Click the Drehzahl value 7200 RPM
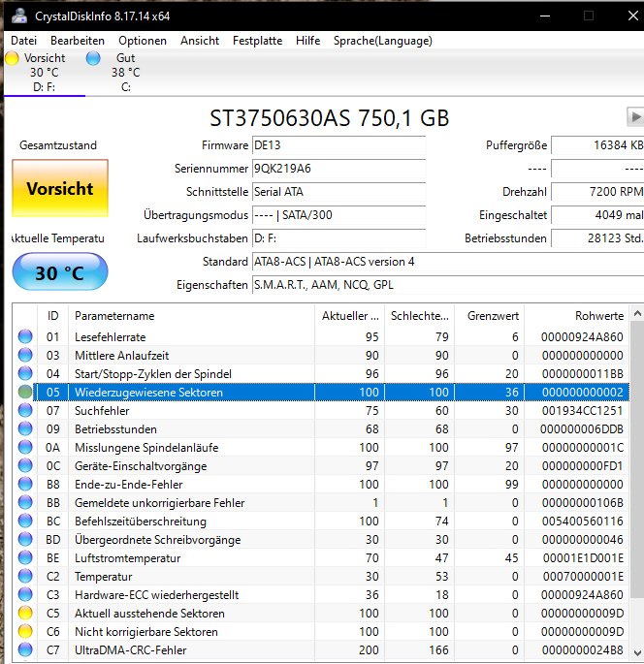 [x=597, y=192]
